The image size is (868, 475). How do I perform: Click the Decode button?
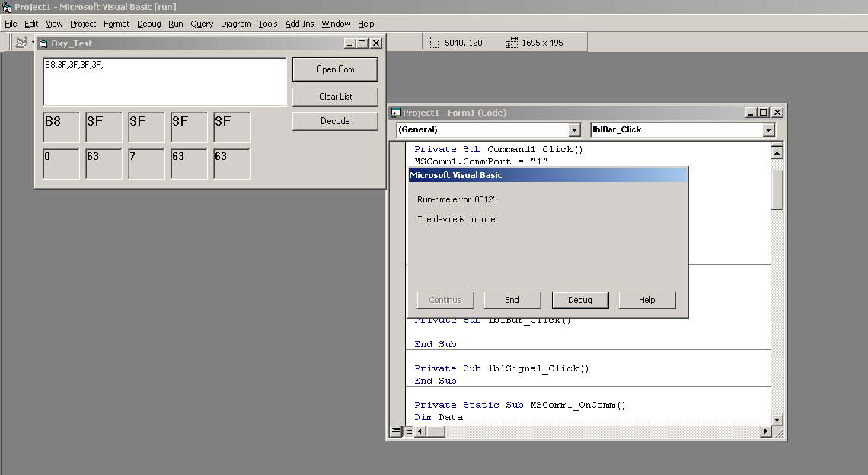point(335,121)
